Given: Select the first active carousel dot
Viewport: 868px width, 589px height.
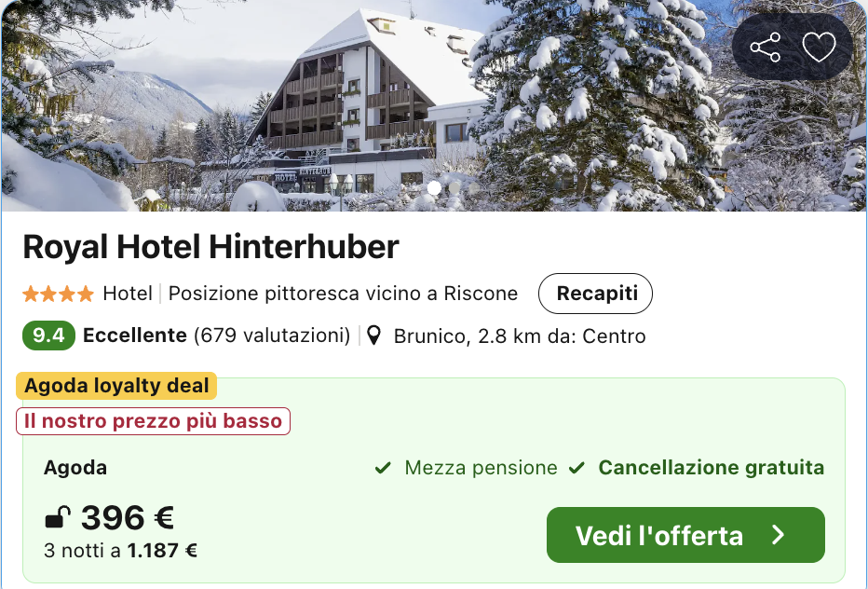Looking at the screenshot, I should pos(434,187).
